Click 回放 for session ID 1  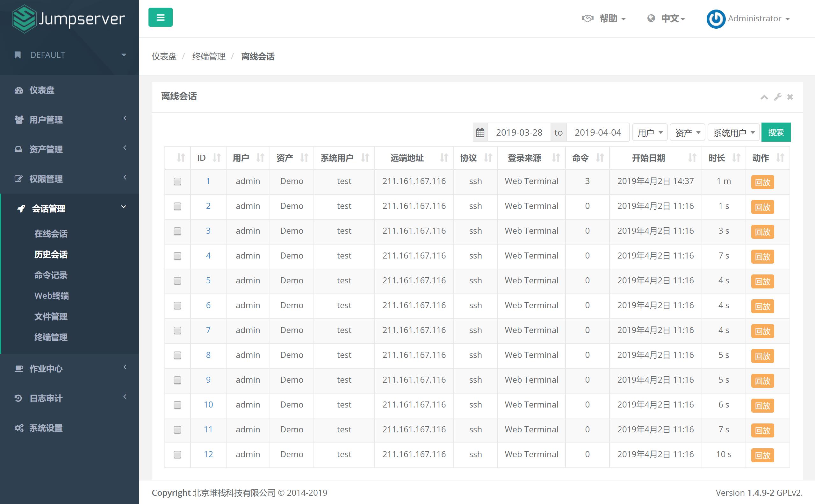[x=762, y=182]
